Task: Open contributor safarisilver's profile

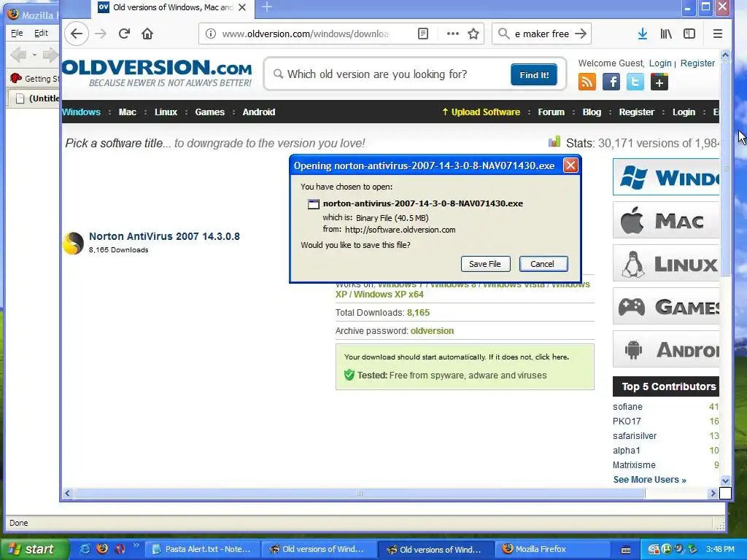Action: 635,436
